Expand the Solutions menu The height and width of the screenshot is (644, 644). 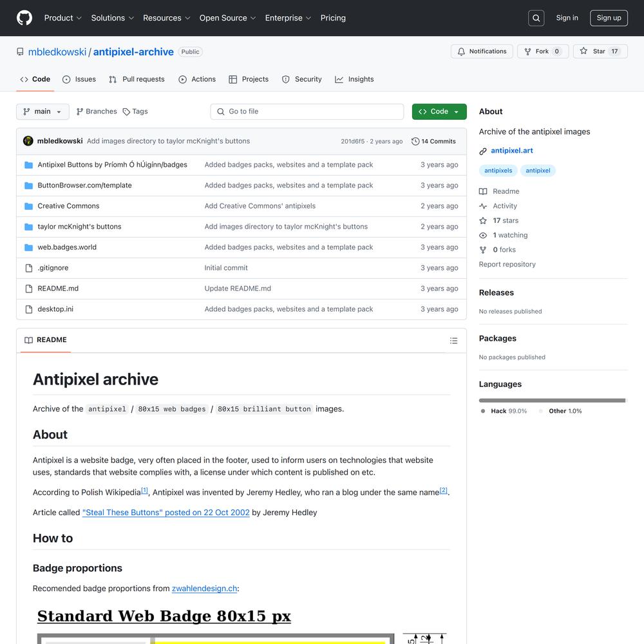pyautogui.click(x=113, y=18)
